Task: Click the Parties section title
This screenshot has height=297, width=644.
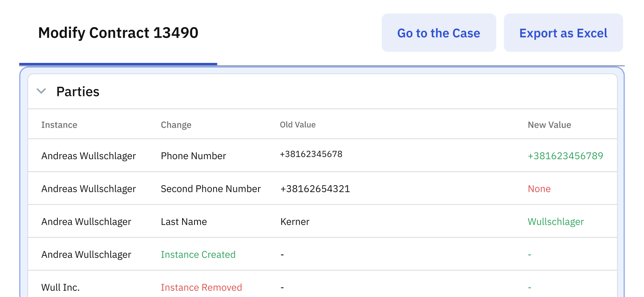Action: point(78,91)
